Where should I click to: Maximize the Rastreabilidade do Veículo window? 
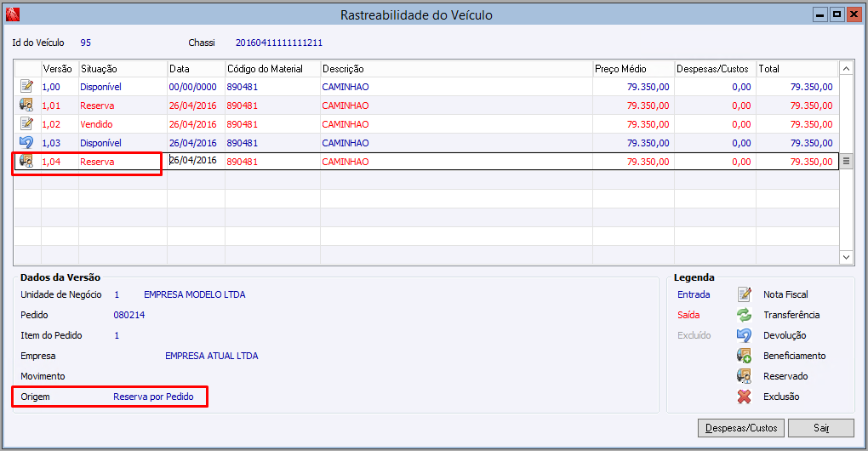pos(837,14)
